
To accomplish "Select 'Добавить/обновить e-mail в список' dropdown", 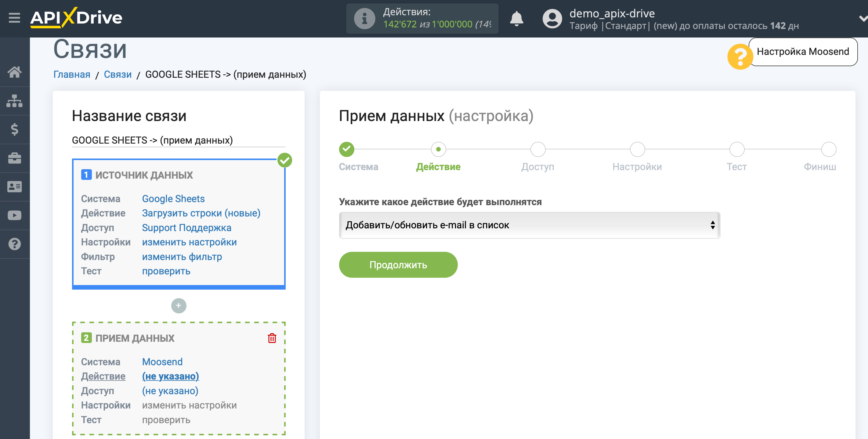I will pos(529,225).
